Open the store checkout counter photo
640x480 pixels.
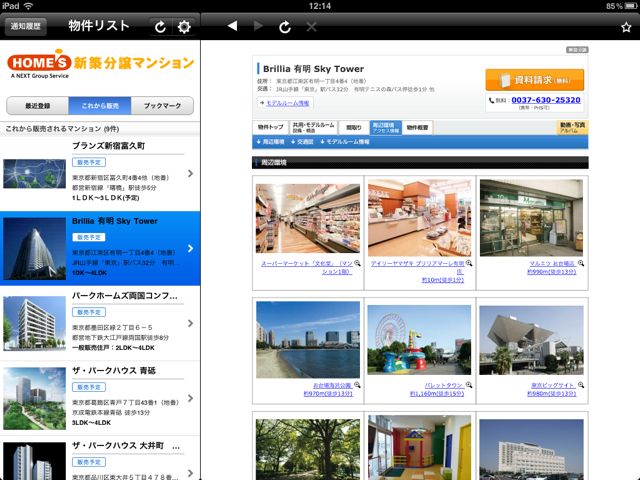coord(419,218)
